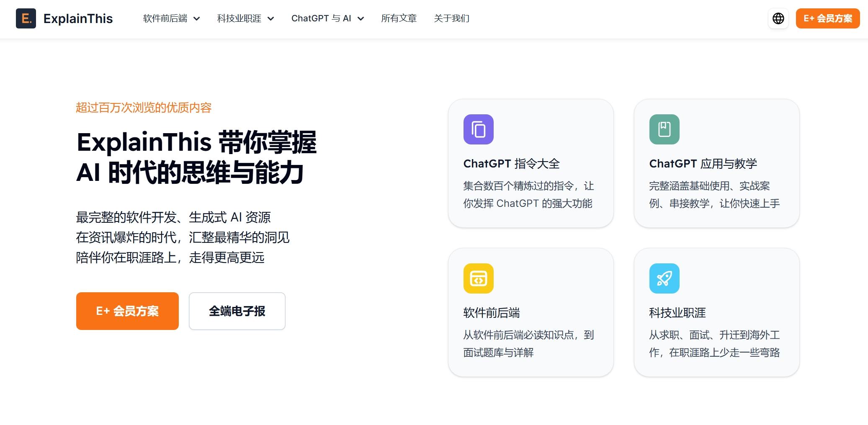Screen dimensions: 868x425
Task: Click the ExplainThis brand name in header
Action: [78, 18]
